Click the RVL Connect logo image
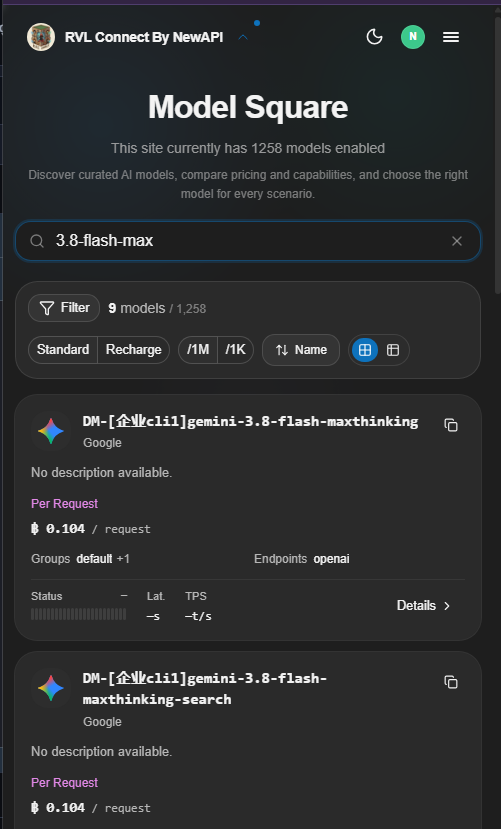 pos(41,37)
